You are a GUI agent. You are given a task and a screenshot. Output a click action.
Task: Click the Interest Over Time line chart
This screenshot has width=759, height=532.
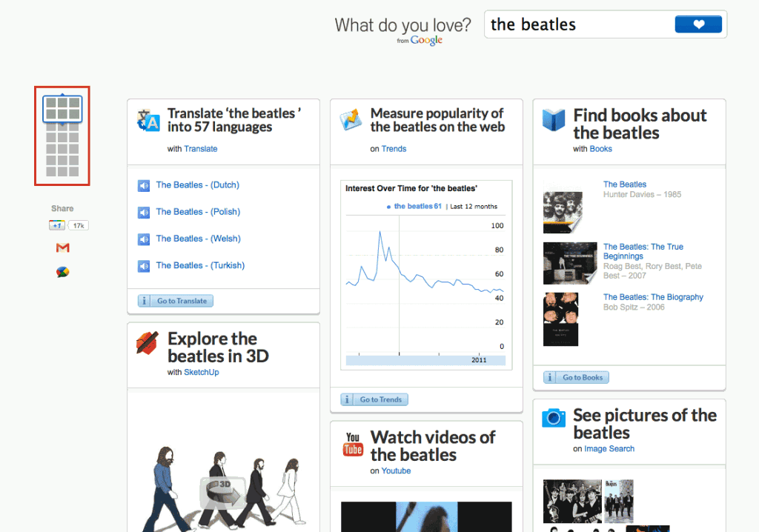click(425, 285)
